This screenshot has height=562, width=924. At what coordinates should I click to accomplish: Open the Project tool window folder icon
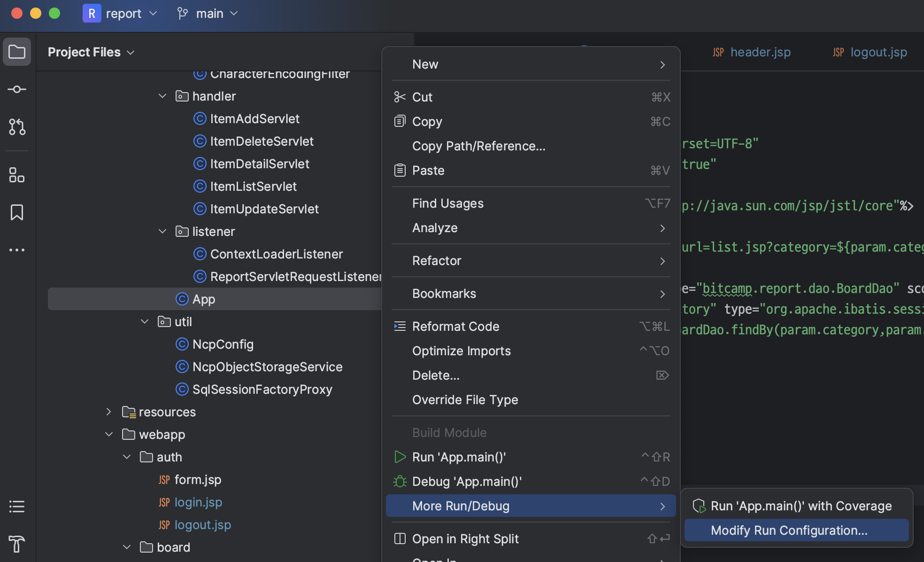click(x=17, y=52)
